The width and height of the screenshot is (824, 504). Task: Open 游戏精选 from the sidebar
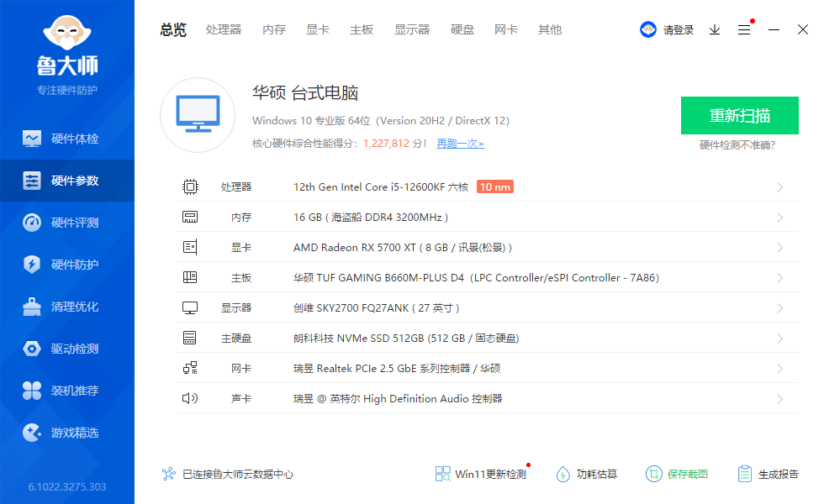[x=67, y=433]
